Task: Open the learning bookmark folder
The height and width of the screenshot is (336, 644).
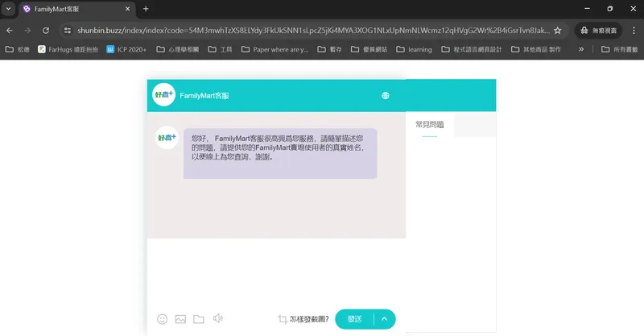Action: 414,49
